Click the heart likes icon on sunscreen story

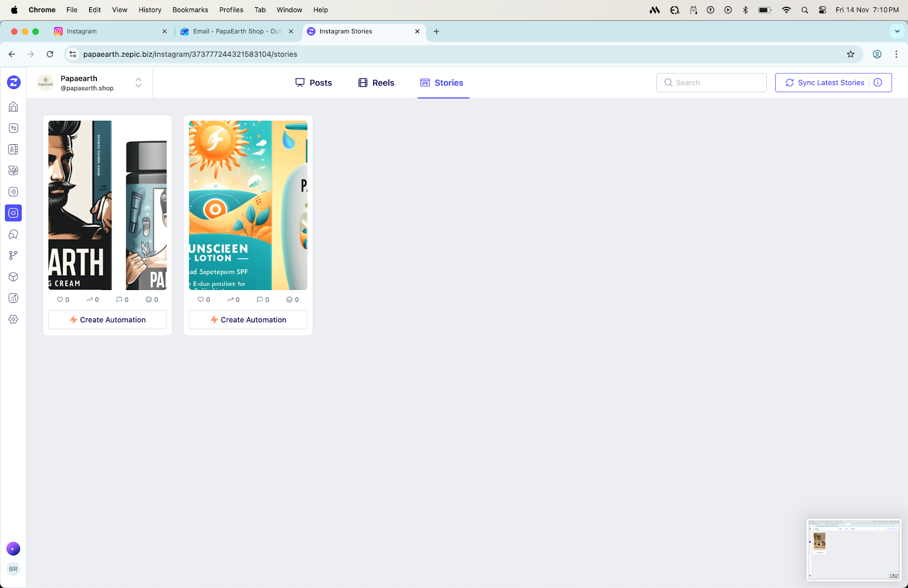[200, 300]
